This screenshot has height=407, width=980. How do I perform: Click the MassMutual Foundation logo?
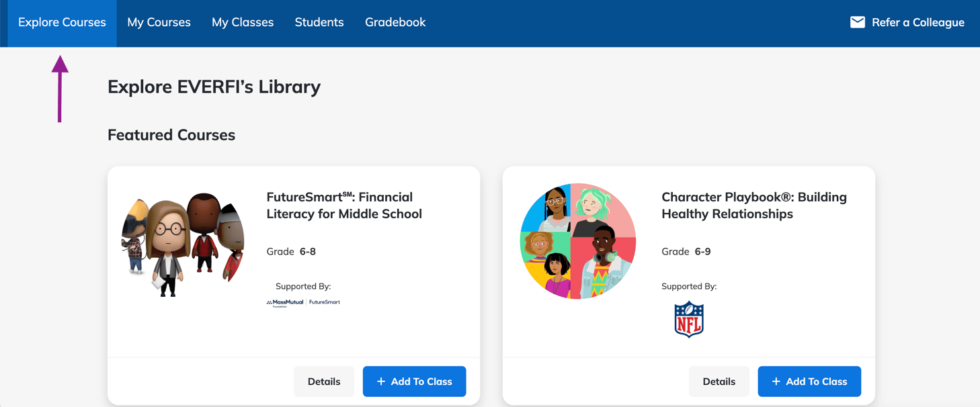pos(285,303)
